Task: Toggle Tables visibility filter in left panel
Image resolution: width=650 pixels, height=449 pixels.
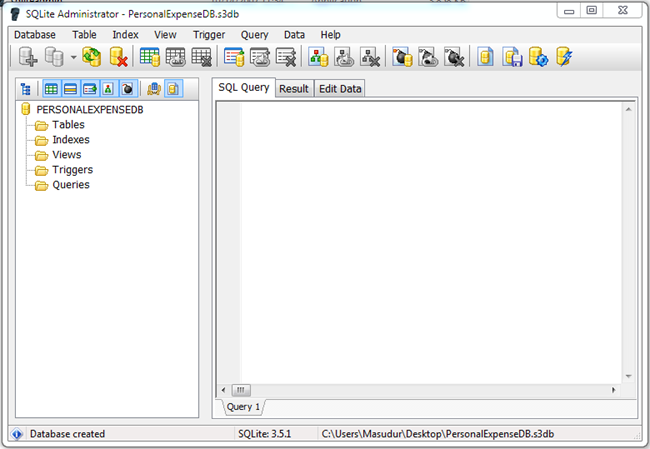Action: point(51,89)
